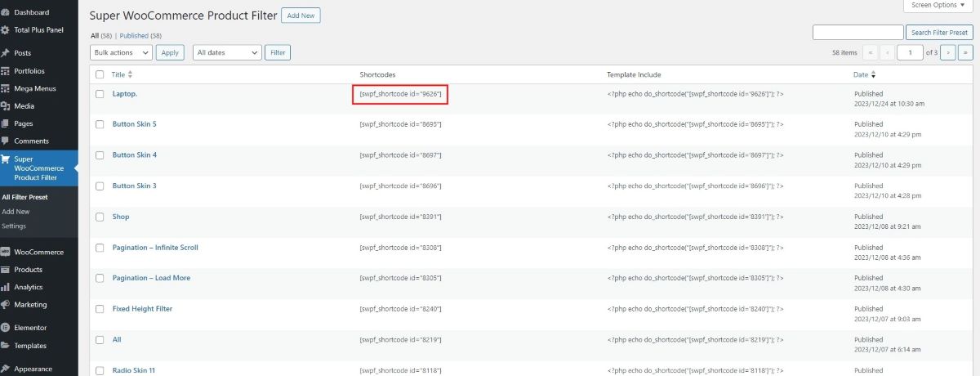This screenshot has height=376, width=980.
Task: Select shortcode text with id 8695
Action: click(x=400, y=124)
